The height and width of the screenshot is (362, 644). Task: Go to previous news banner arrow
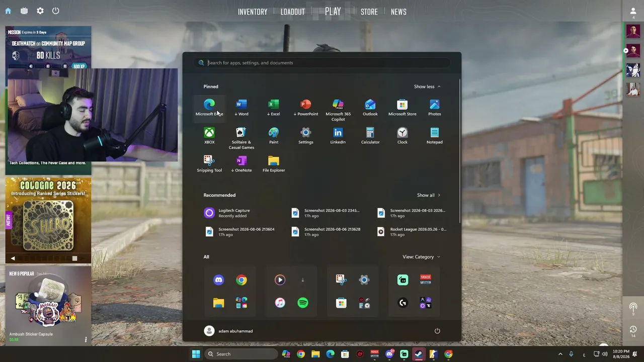pos(13,258)
